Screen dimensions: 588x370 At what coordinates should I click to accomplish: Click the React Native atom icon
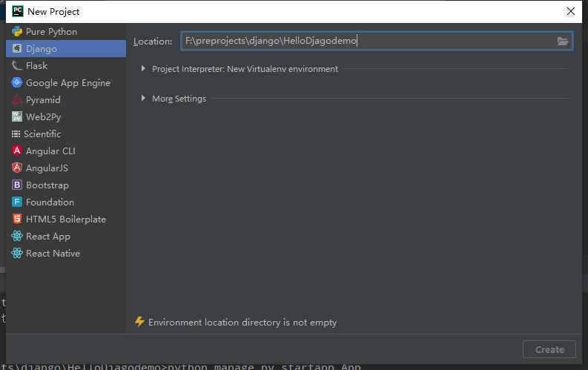tap(17, 253)
